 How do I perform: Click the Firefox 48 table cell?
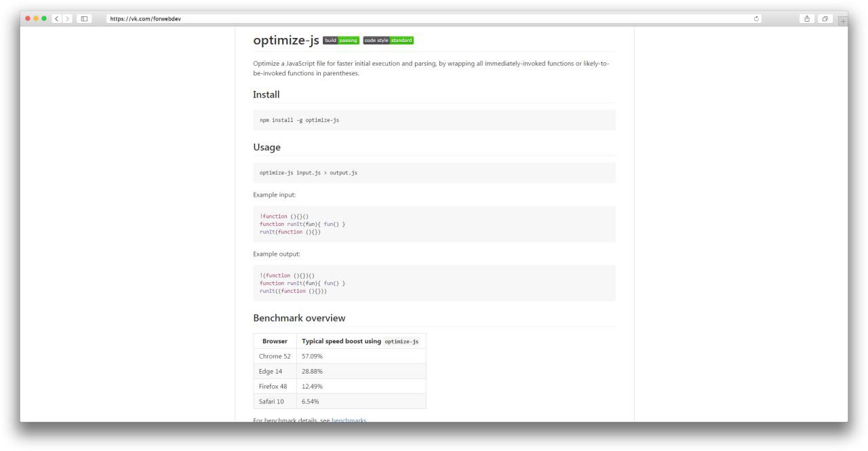(275, 386)
